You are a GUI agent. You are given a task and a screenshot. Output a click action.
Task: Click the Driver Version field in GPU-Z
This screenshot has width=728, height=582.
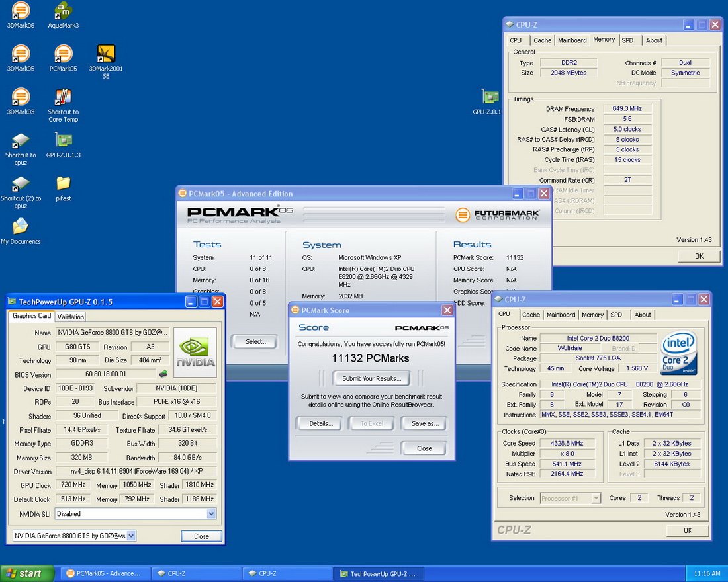(136, 471)
